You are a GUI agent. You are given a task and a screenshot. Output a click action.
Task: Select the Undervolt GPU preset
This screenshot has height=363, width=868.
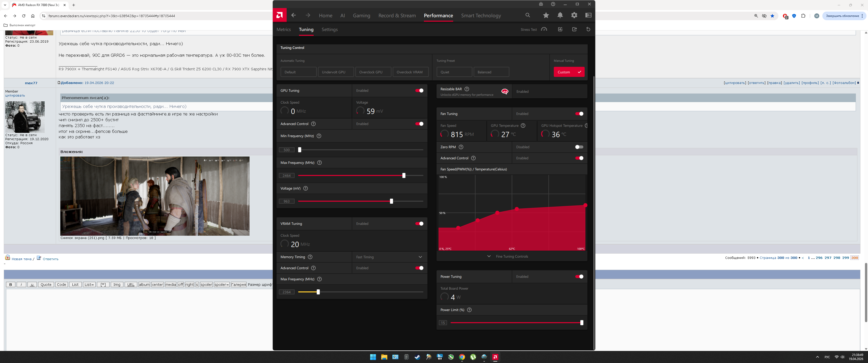[x=336, y=72]
